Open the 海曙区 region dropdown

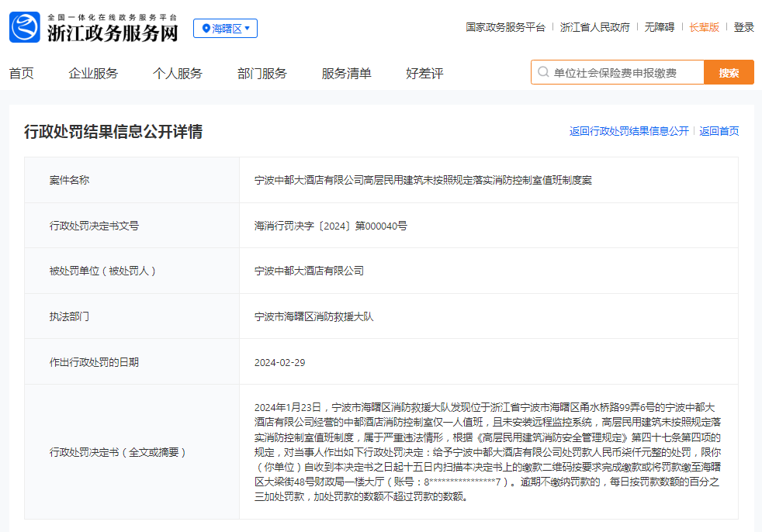pyautogui.click(x=226, y=28)
